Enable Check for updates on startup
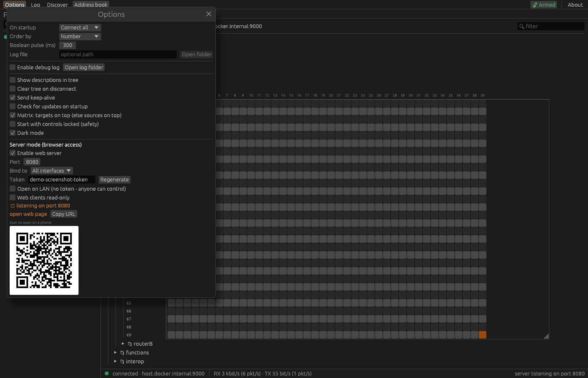Image resolution: width=588 pixels, height=378 pixels. (13, 106)
